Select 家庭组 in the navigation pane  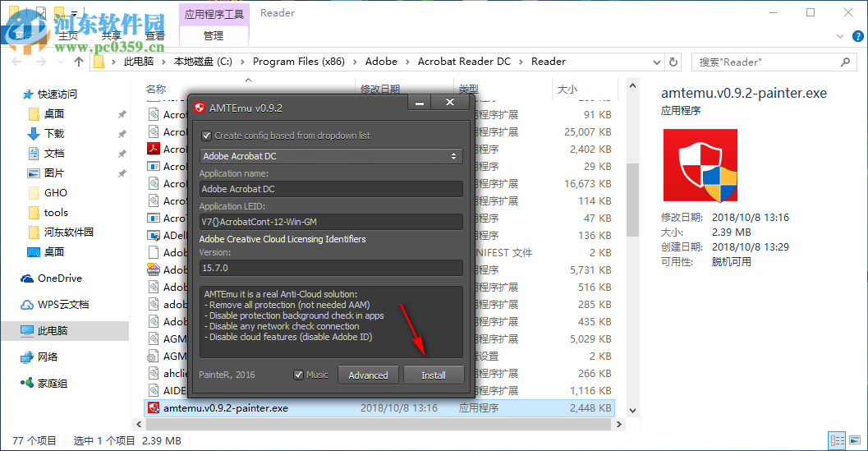click(52, 384)
